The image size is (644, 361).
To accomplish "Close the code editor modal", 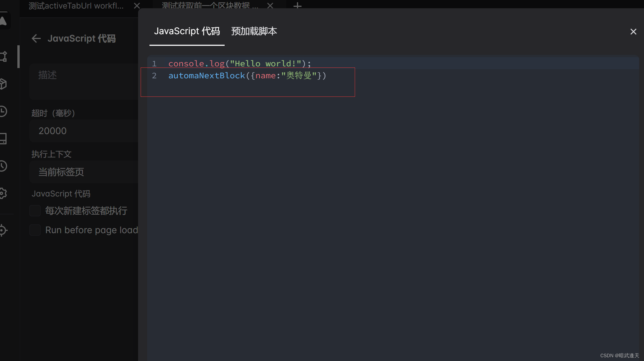I will point(633,32).
